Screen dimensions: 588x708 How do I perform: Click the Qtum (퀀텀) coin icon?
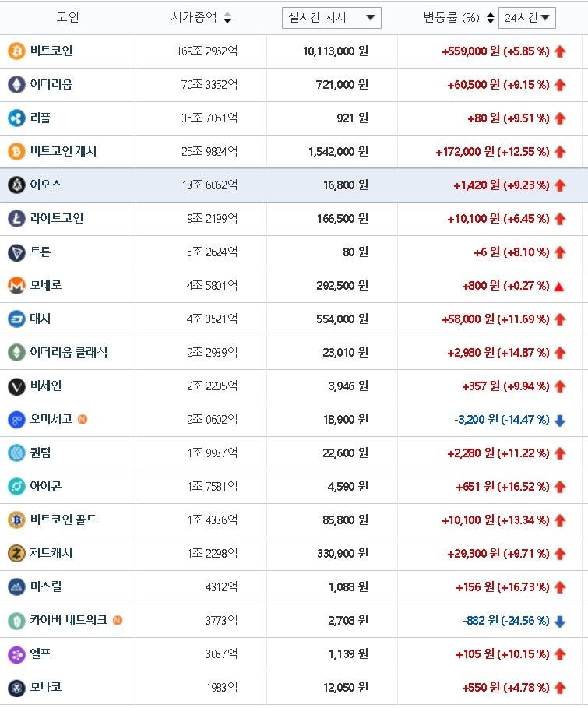point(16,453)
